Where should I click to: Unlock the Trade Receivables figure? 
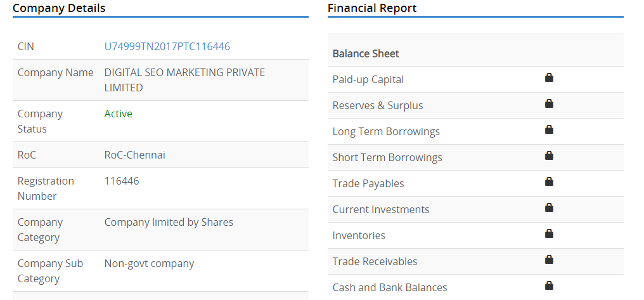pos(549,259)
